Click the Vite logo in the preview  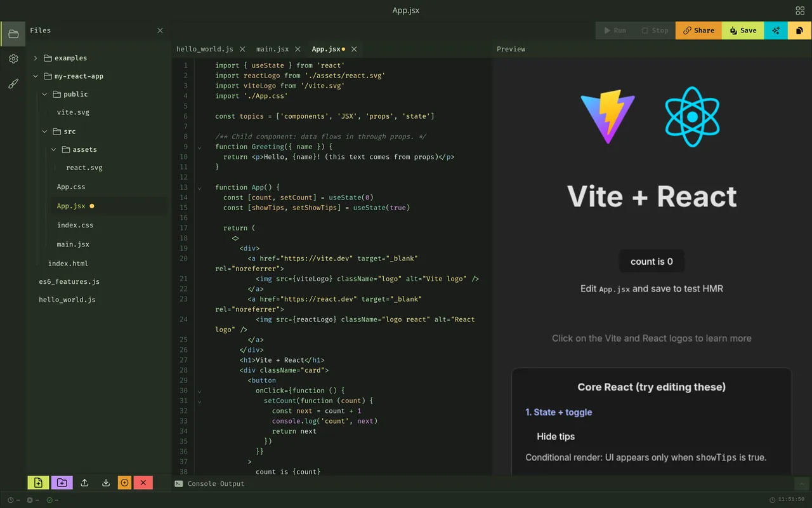pyautogui.click(x=608, y=117)
